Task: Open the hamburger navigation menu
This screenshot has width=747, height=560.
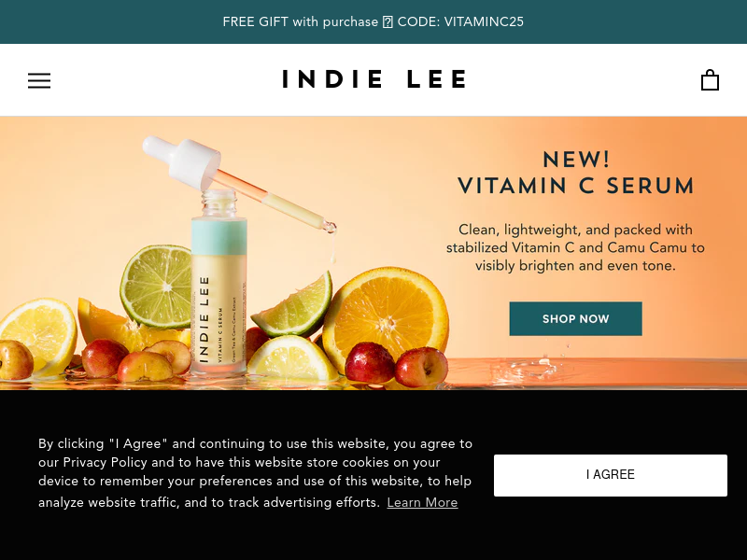Action: coord(39,80)
